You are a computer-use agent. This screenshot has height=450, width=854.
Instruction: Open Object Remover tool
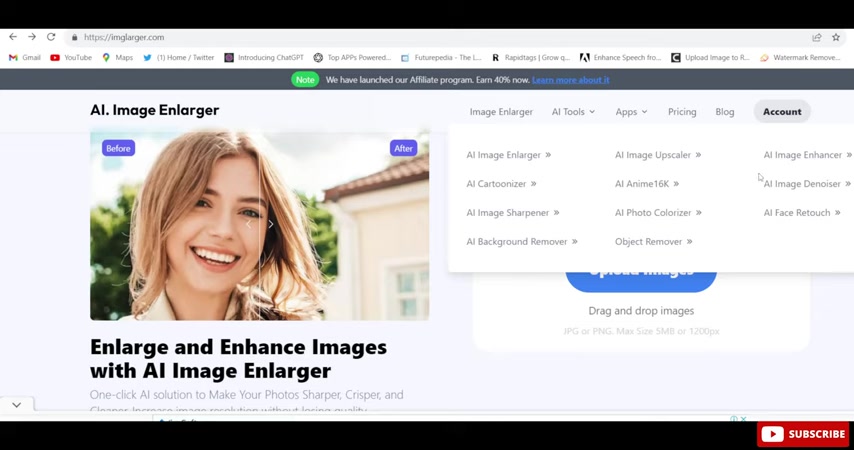654,241
